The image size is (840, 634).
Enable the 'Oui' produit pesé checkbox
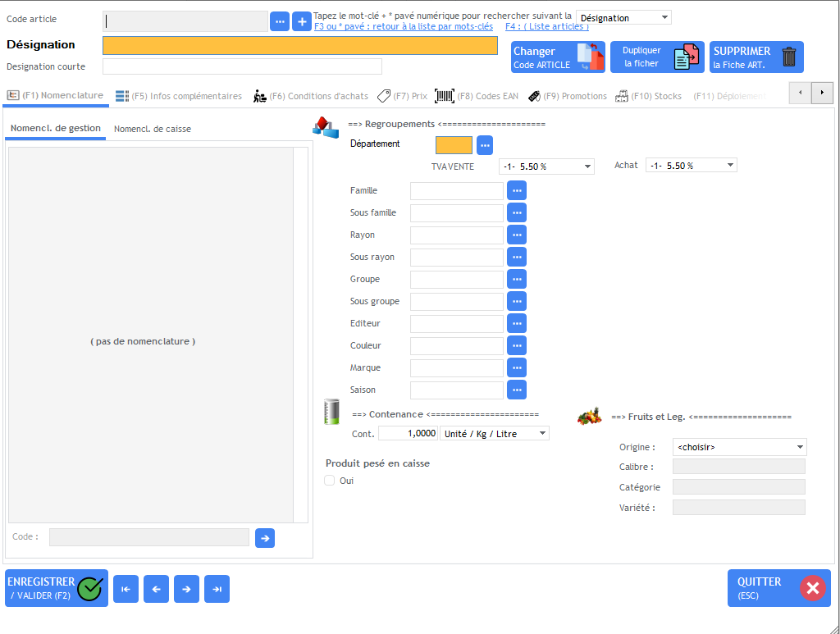(x=330, y=481)
